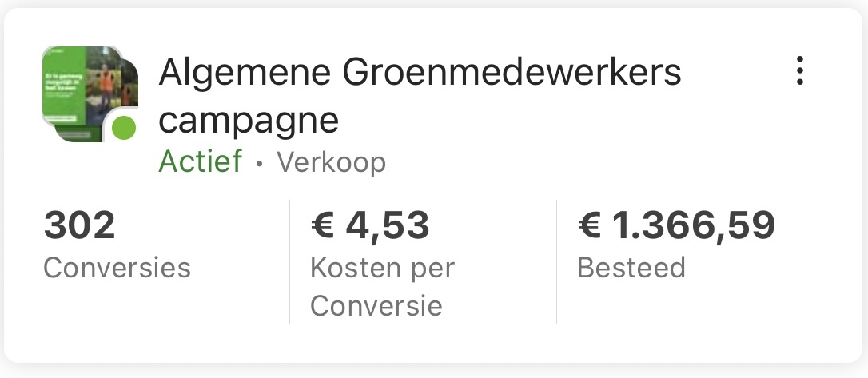Click the euro sign before 1.366,59
Screen dimensions: 868x378
tap(590, 226)
